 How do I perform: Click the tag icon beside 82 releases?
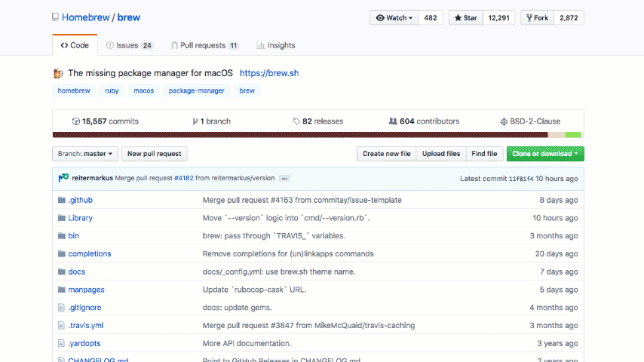[296, 121]
